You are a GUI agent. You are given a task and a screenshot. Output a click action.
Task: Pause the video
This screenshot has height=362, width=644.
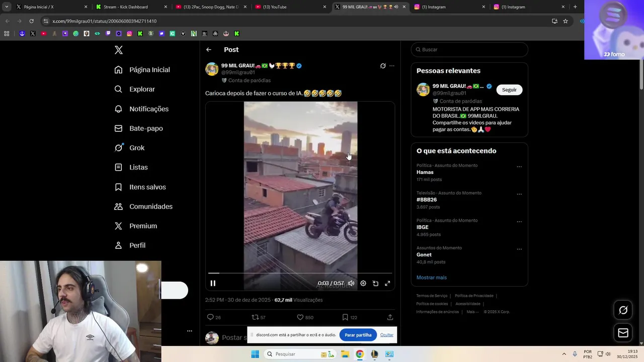pos(213,283)
